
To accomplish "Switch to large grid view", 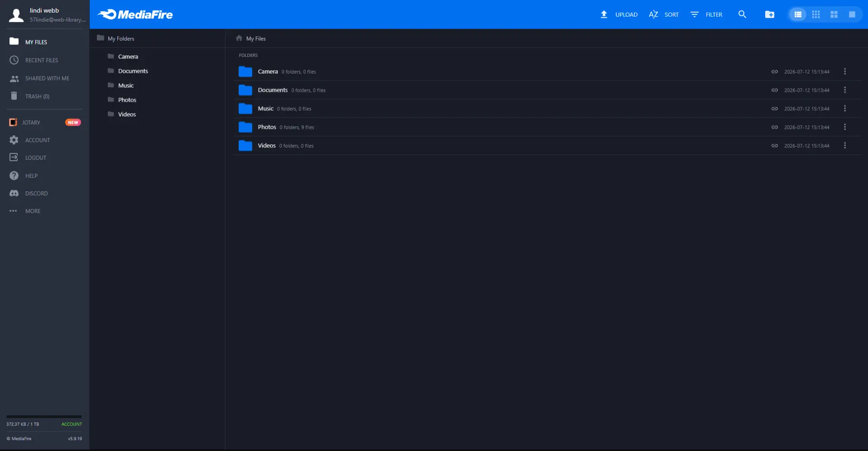I will point(834,14).
